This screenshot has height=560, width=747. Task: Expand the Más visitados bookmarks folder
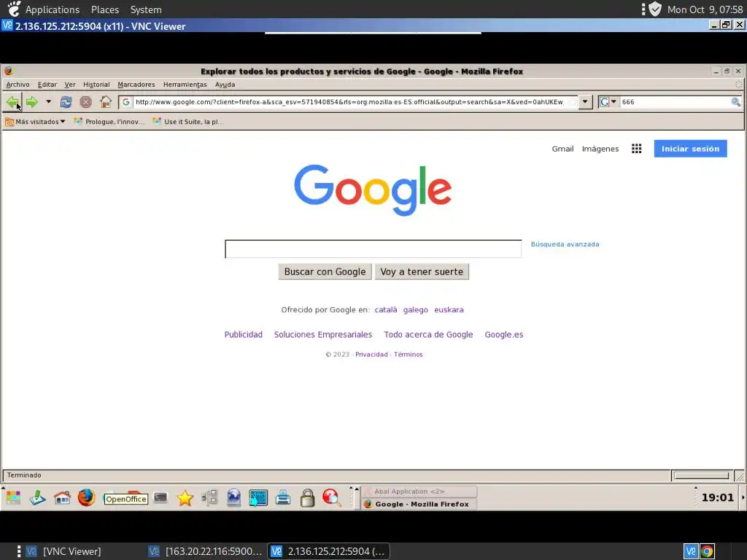point(35,122)
